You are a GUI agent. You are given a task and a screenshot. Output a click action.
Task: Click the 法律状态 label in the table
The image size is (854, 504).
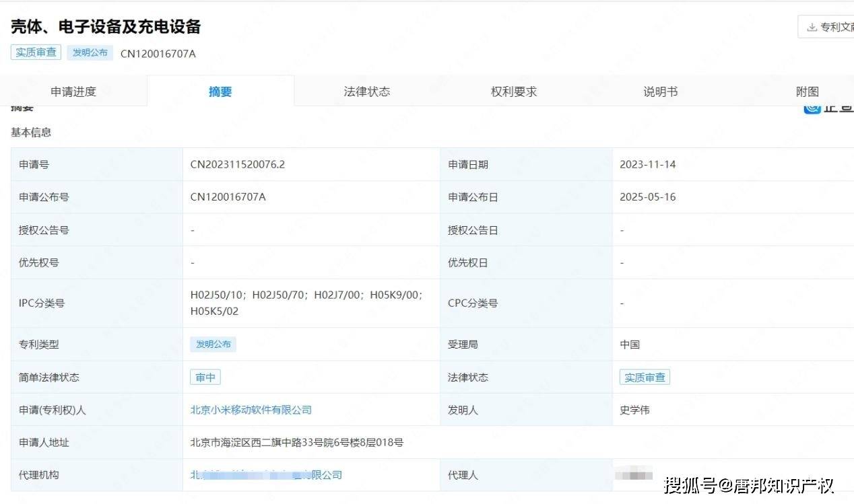pos(468,377)
